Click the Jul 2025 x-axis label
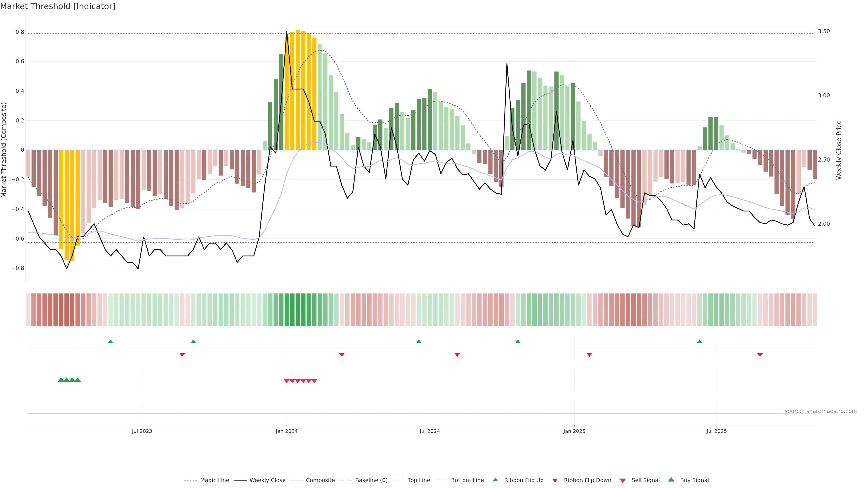This screenshot has height=488, width=868. (x=716, y=431)
